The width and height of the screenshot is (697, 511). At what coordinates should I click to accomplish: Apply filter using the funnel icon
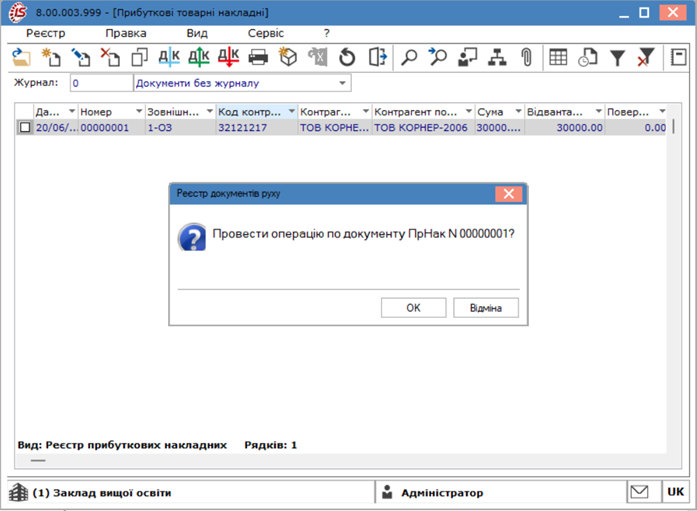pyautogui.click(x=617, y=58)
